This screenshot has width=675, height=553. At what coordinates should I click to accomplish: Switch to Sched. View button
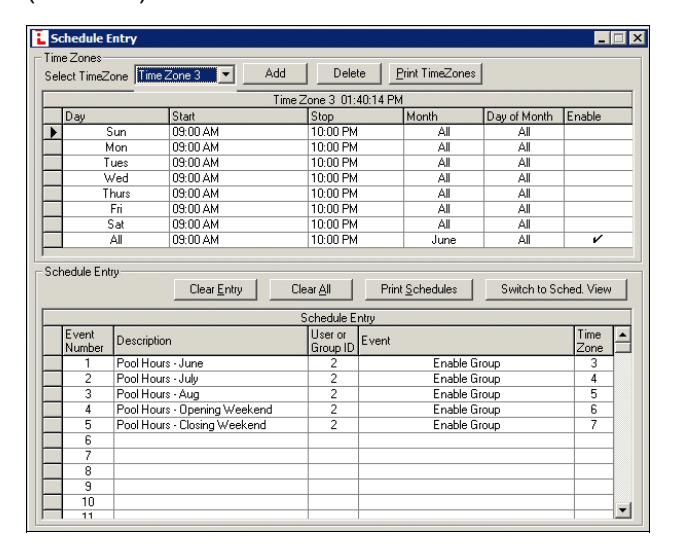[556, 290]
